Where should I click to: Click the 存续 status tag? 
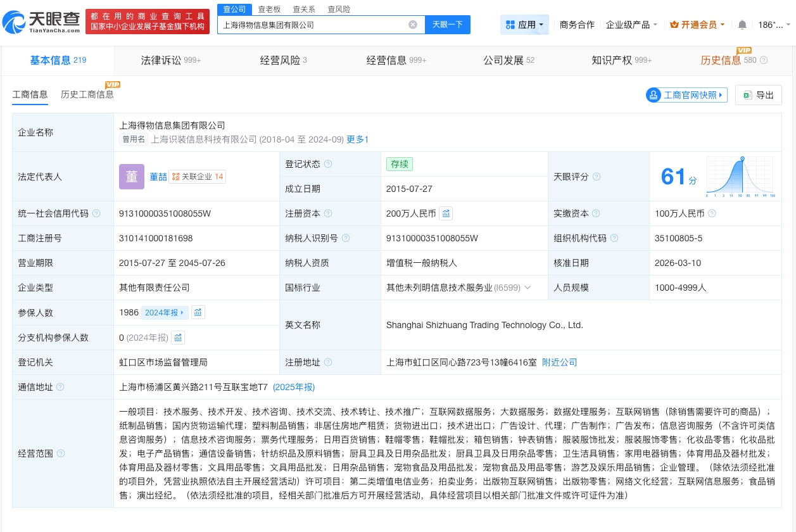400,164
